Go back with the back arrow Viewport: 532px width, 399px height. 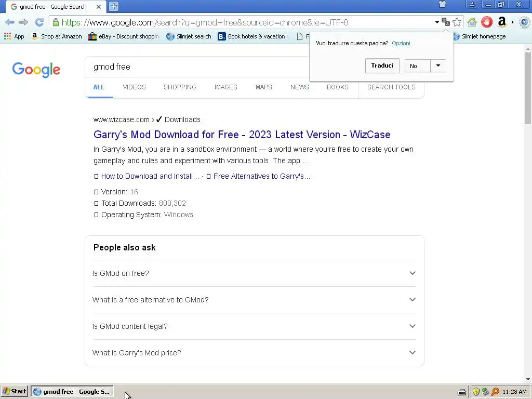pyautogui.click(x=9, y=22)
